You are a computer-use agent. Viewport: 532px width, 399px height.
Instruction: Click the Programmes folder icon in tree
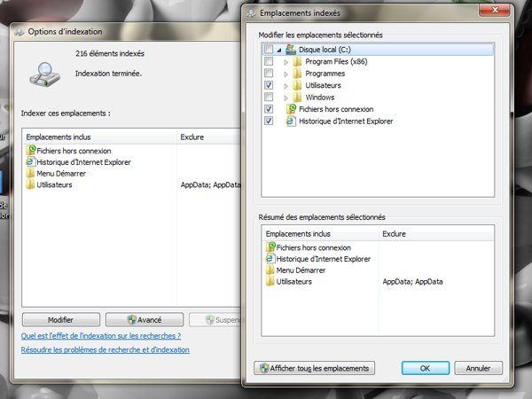click(297, 74)
